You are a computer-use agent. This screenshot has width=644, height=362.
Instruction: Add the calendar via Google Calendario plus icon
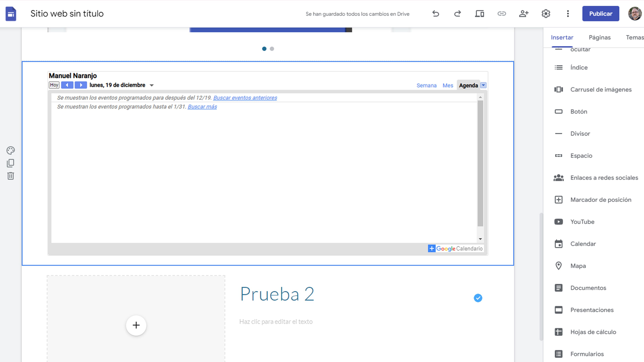tap(432, 248)
